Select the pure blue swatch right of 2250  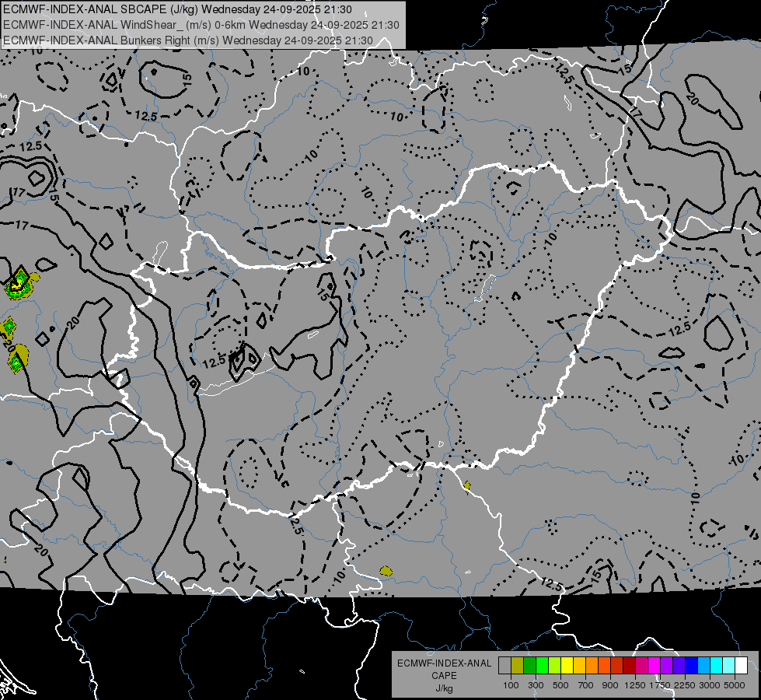click(692, 666)
